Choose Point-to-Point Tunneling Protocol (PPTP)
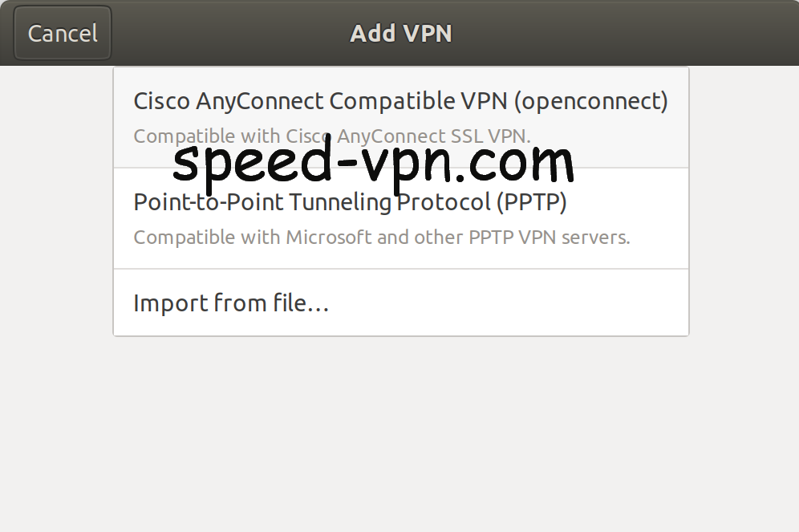The width and height of the screenshot is (799, 532). click(x=350, y=203)
